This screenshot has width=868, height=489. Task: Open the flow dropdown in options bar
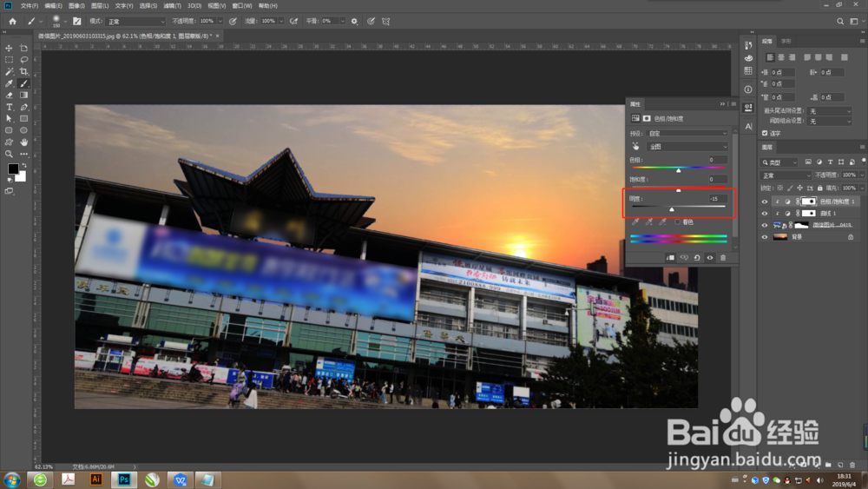281,21
